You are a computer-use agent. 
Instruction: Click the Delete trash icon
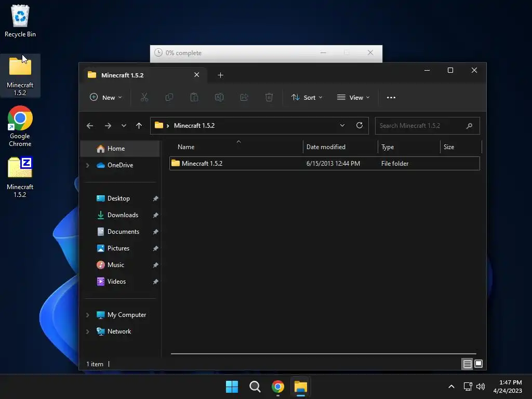coord(269,97)
